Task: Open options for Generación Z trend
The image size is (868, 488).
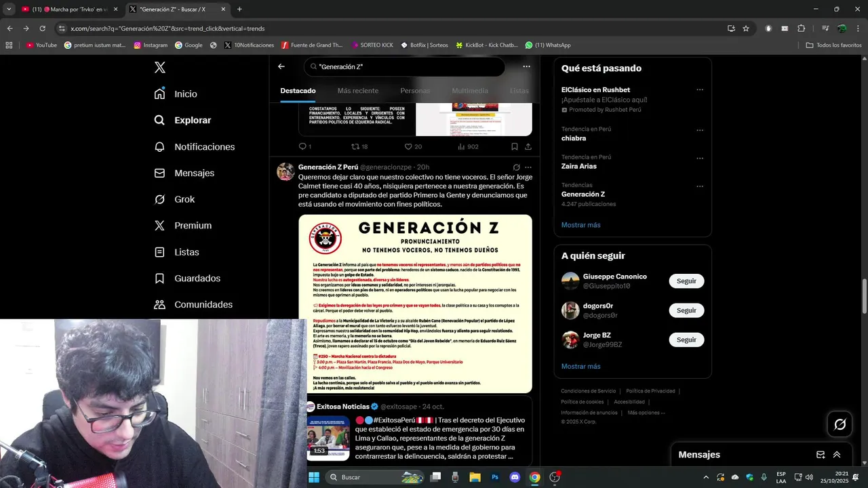Action: pos(700,186)
